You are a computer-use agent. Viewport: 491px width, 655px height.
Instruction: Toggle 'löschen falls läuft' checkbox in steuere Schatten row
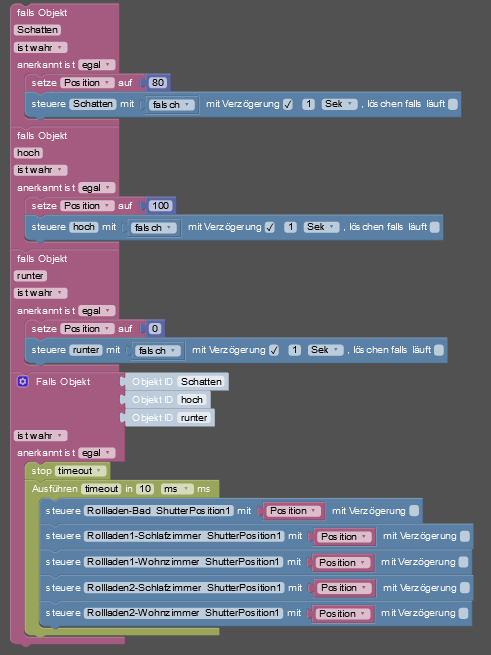[453, 104]
